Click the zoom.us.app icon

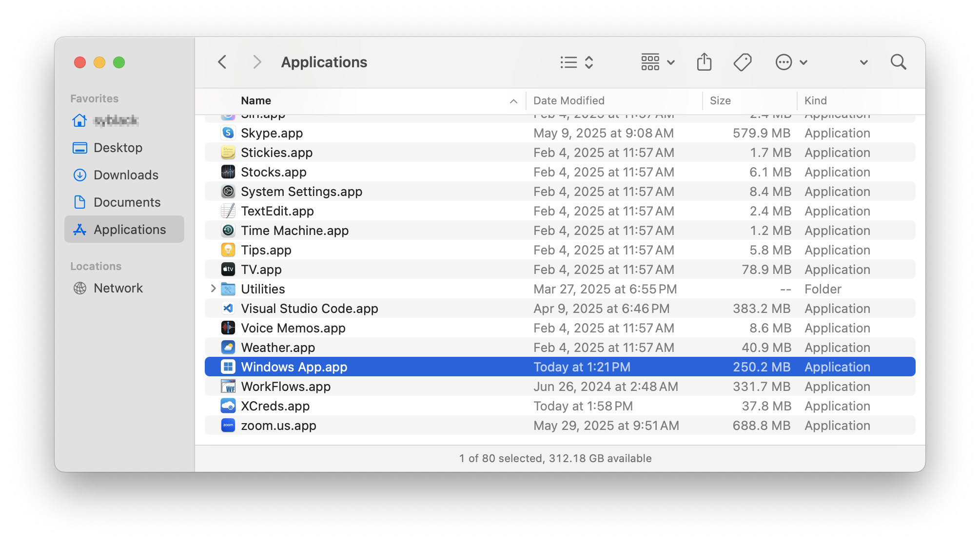[x=228, y=426]
